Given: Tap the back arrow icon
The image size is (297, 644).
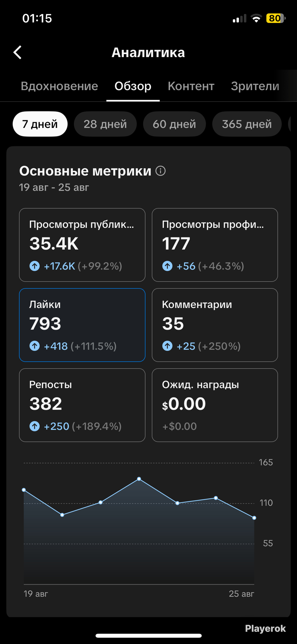Looking at the screenshot, I should click(18, 52).
